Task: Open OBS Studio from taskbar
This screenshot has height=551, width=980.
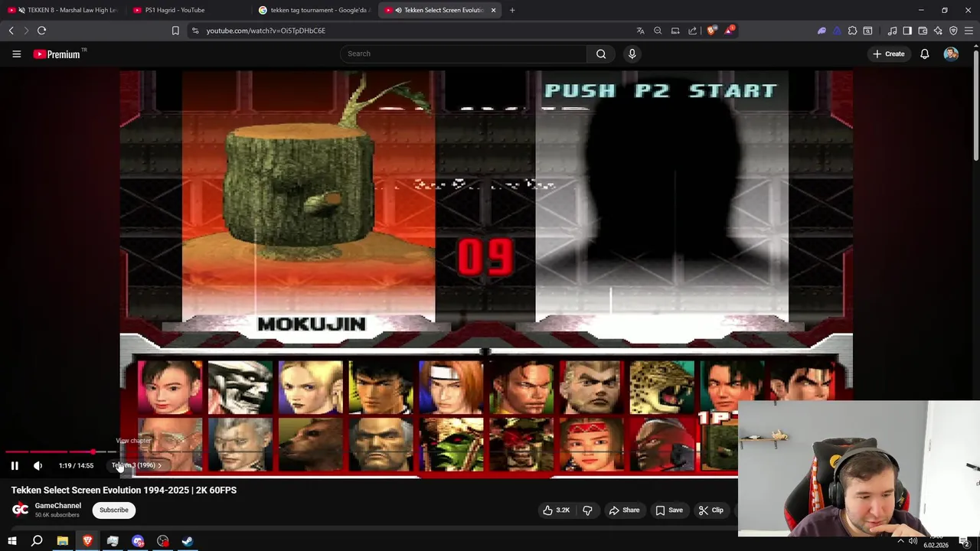Action: click(163, 541)
